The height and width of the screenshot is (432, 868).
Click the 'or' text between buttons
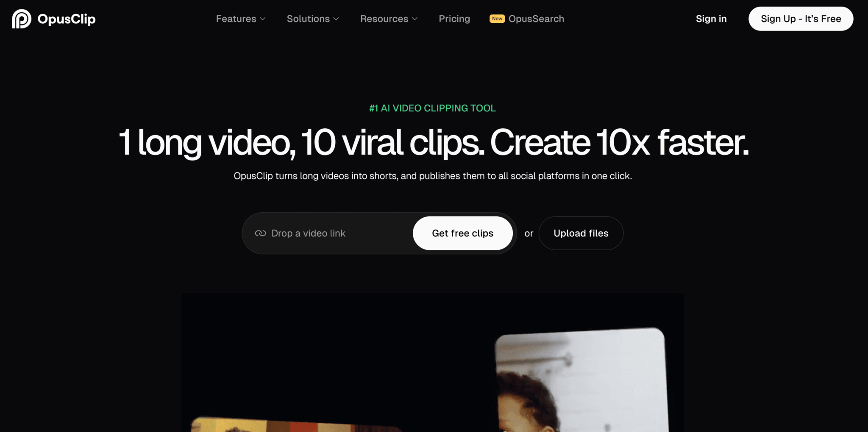coord(529,234)
